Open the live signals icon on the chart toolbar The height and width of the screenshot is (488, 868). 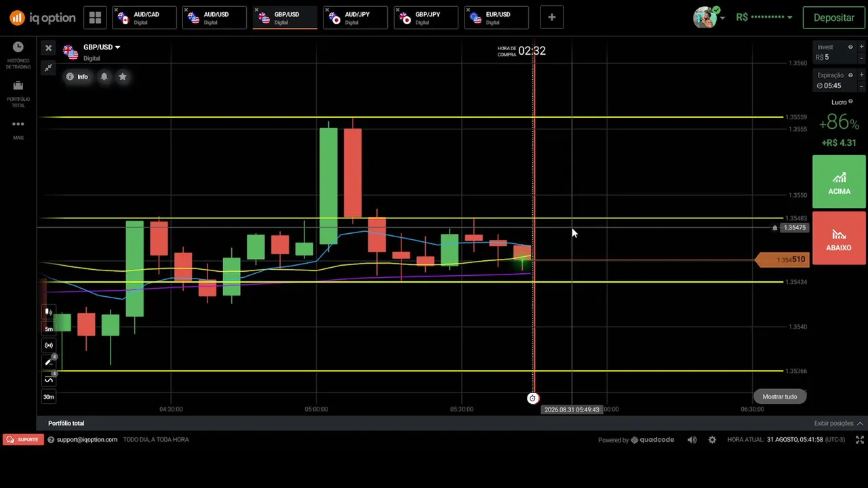[x=49, y=346]
